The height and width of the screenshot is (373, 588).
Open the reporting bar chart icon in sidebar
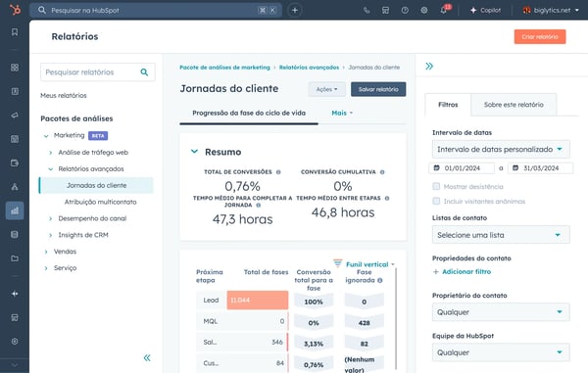tap(15, 210)
